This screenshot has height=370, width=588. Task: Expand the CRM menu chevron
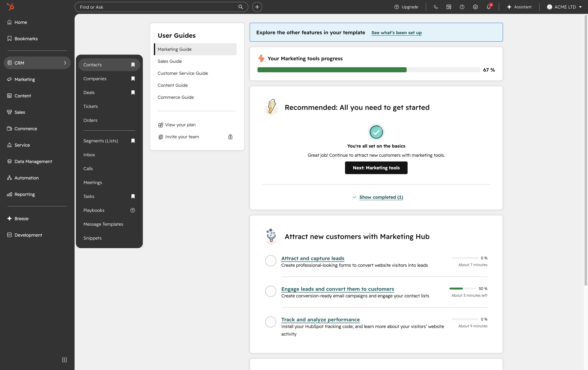65,63
